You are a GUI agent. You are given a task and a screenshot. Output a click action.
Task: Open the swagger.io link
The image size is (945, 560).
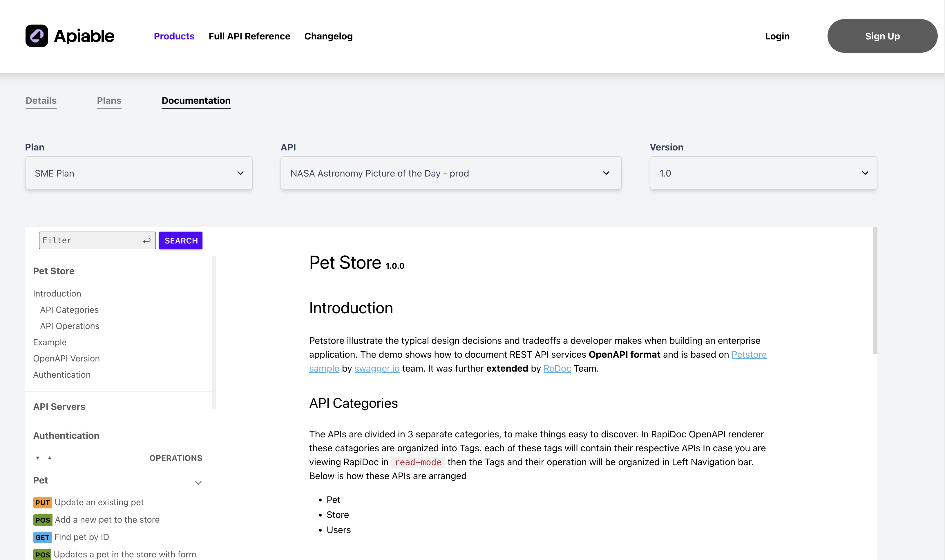[x=377, y=368]
